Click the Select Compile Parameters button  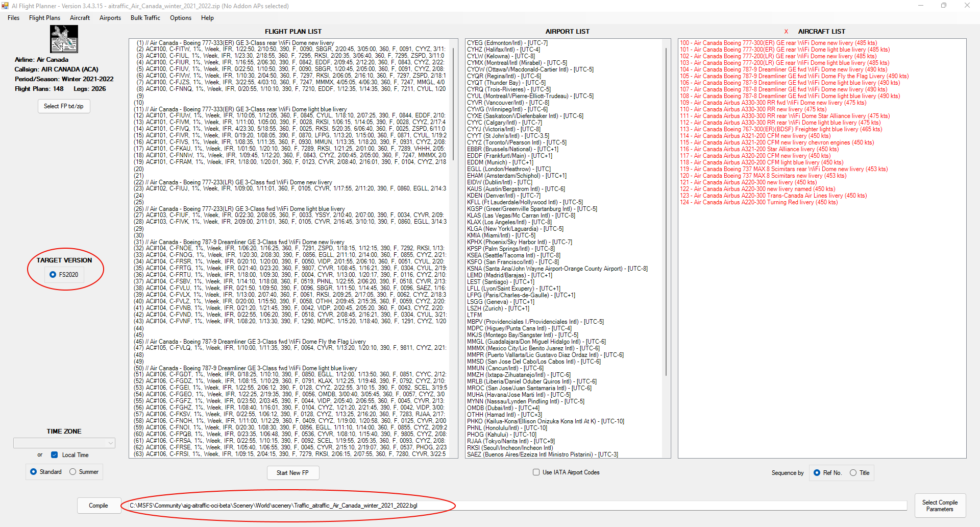[940, 506]
